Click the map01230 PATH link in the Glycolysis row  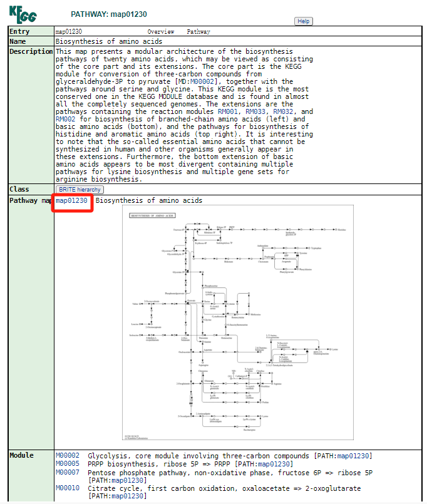352,456
